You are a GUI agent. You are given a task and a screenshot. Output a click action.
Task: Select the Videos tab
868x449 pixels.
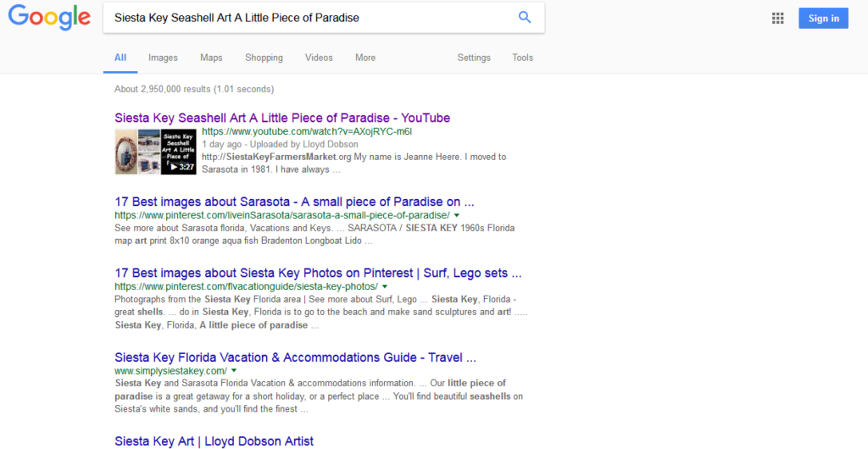click(x=319, y=58)
